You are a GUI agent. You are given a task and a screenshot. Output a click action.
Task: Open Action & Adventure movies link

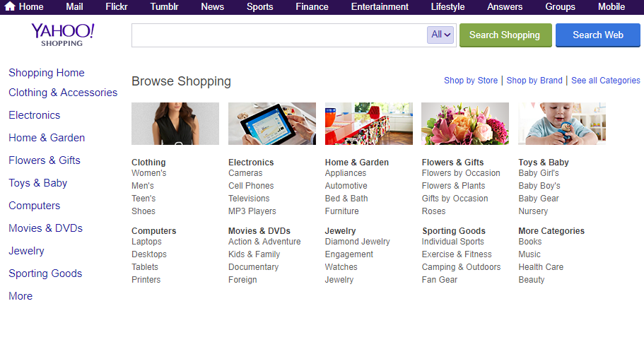point(264,242)
